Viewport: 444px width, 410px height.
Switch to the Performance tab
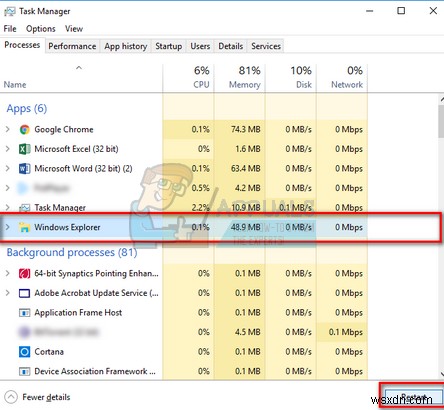(72, 46)
